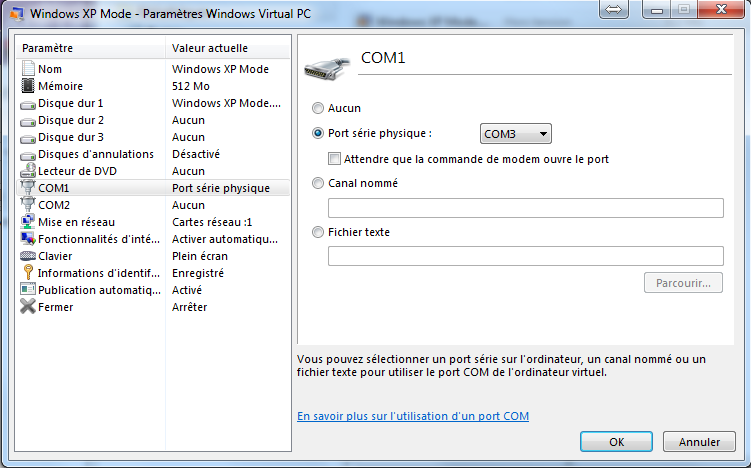The width and height of the screenshot is (751, 468).
Task: Select the Canal nommé radio button
Action: coord(319,183)
